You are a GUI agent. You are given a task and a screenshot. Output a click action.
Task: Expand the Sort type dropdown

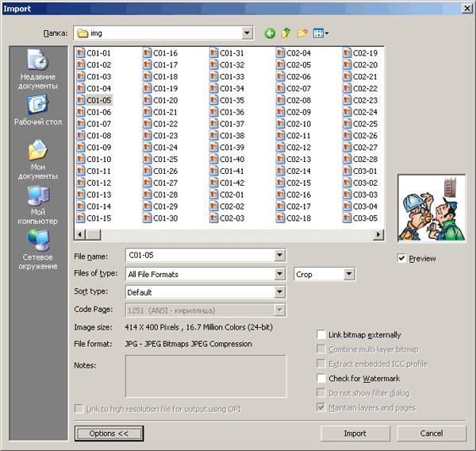[279, 292]
